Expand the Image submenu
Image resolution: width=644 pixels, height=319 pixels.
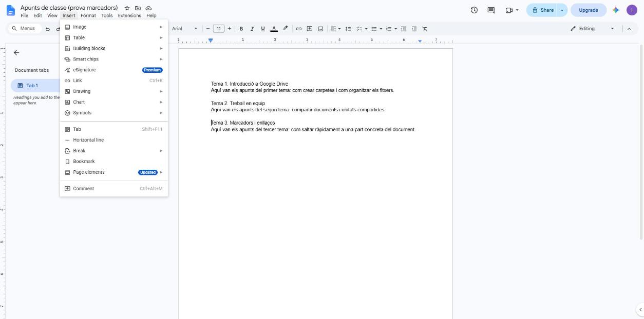114,27
